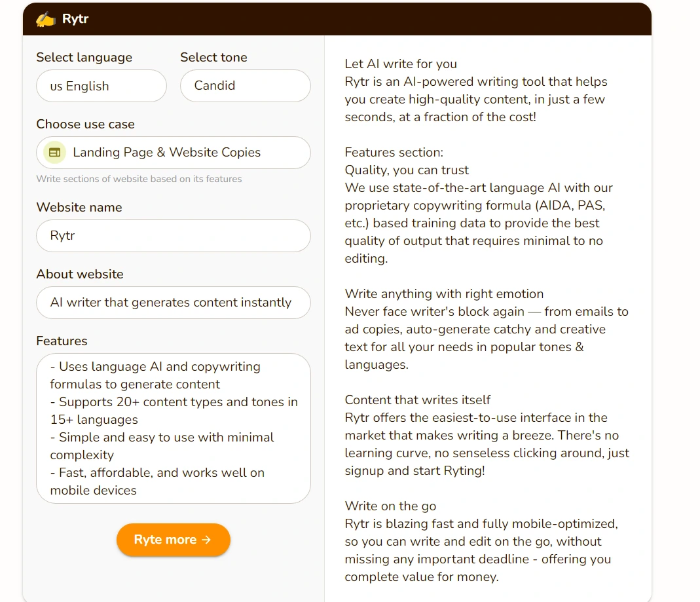Click the "Write on the go" heading

tap(390, 506)
